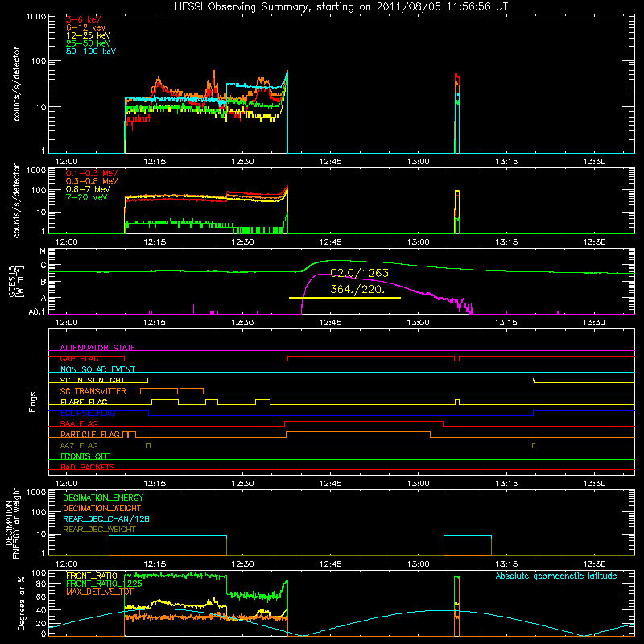This screenshot has height=644, width=644.
Task: Select the orange 6-12 keV legend label
Action: [86, 27]
